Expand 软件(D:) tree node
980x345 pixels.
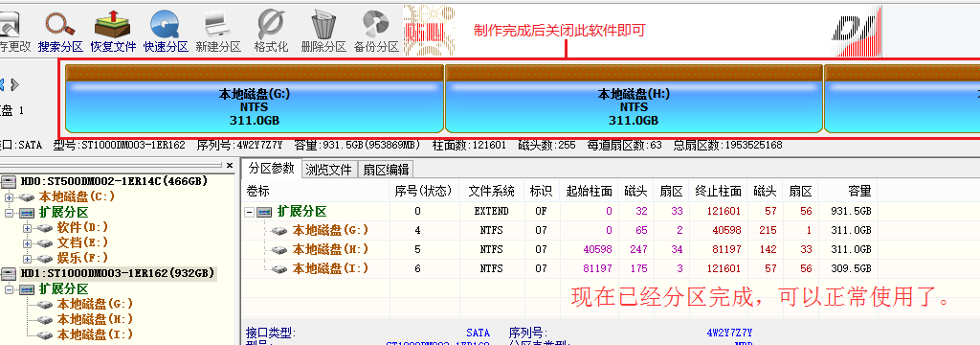point(27,228)
